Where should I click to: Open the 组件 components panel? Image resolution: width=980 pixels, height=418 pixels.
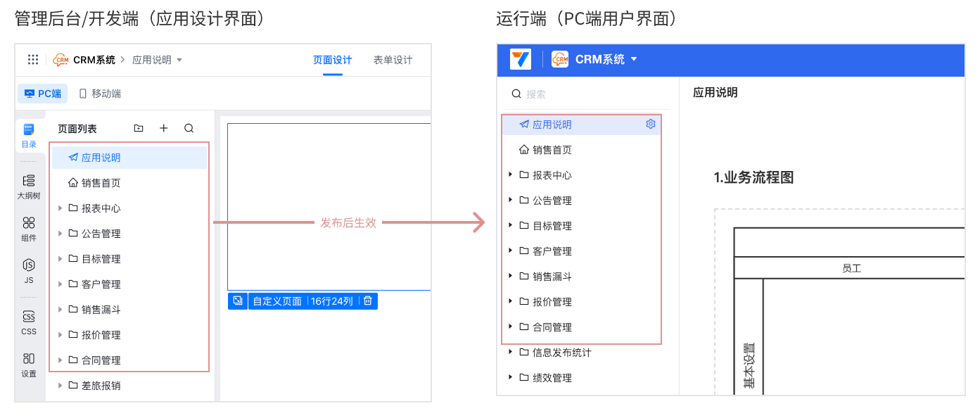(x=29, y=229)
